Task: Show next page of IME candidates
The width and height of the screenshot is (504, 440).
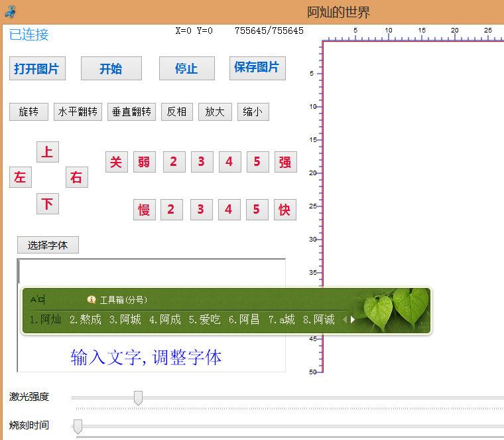Action: [353, 320]
